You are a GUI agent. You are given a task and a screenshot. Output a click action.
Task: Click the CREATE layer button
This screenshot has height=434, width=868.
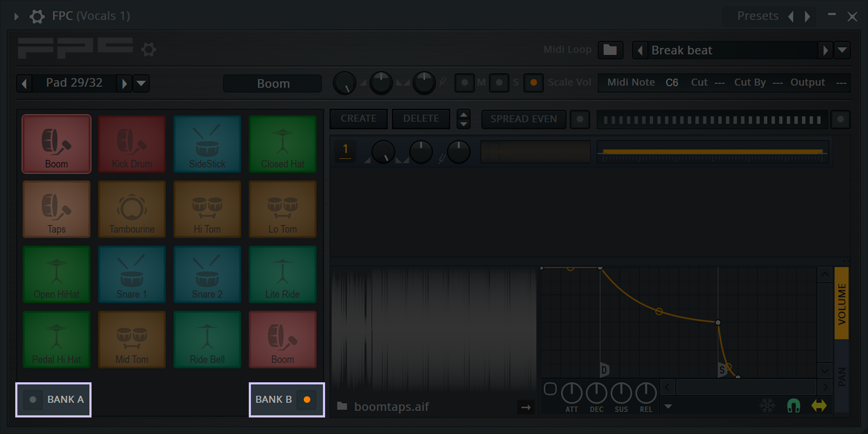[359, 119]
